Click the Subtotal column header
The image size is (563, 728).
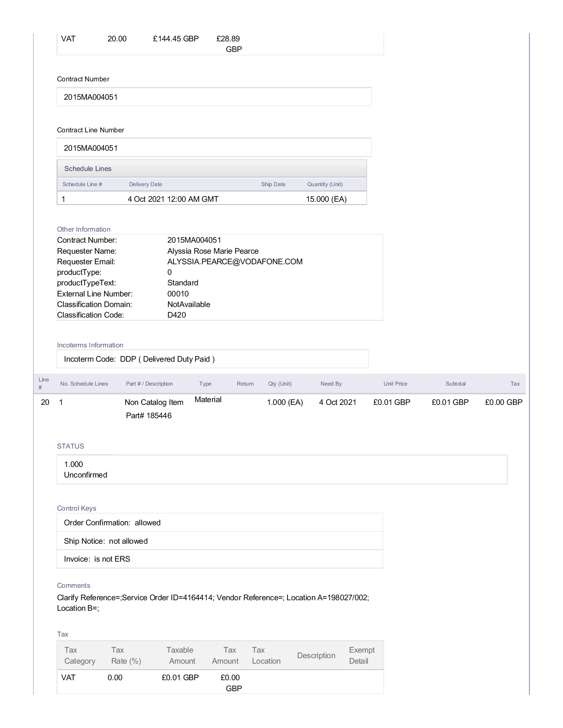point(455,384)
